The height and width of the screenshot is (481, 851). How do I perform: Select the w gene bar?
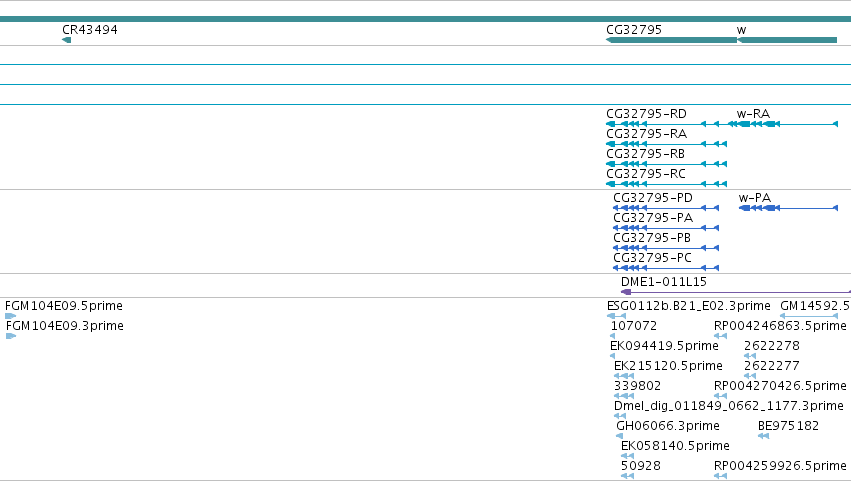(787, 40)
